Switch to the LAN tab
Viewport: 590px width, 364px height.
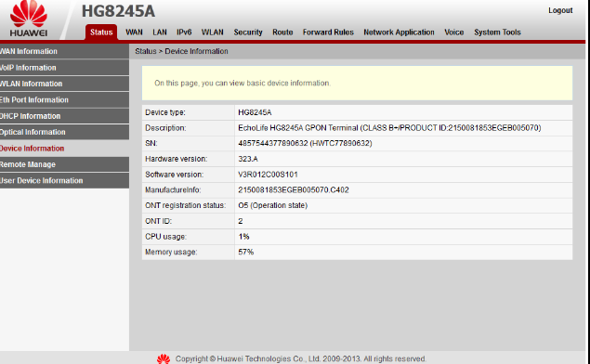[x=160, y=32]
